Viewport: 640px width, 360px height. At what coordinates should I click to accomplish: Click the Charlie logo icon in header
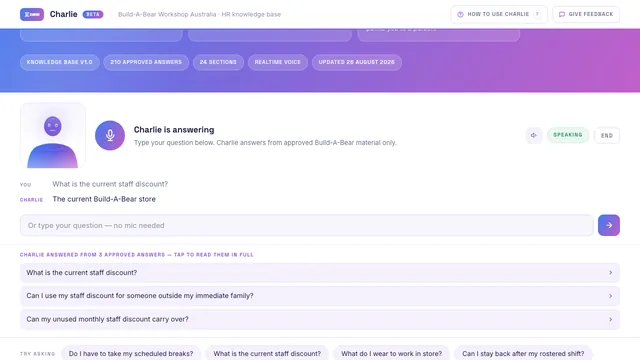tap(32, 14)
